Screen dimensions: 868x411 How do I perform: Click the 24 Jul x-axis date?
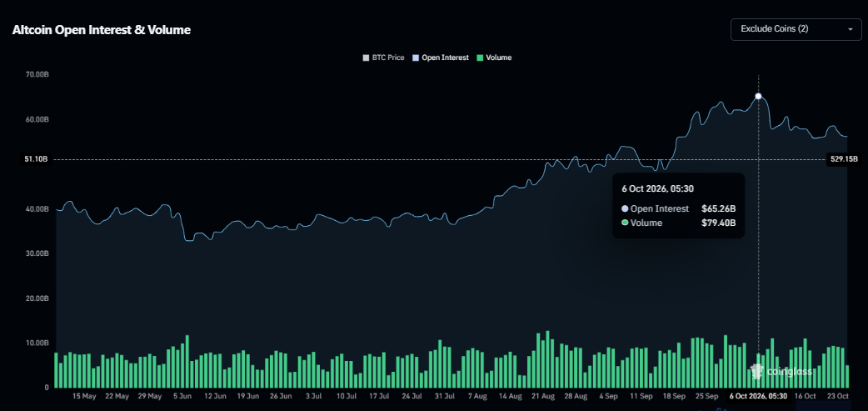(412, 397)
